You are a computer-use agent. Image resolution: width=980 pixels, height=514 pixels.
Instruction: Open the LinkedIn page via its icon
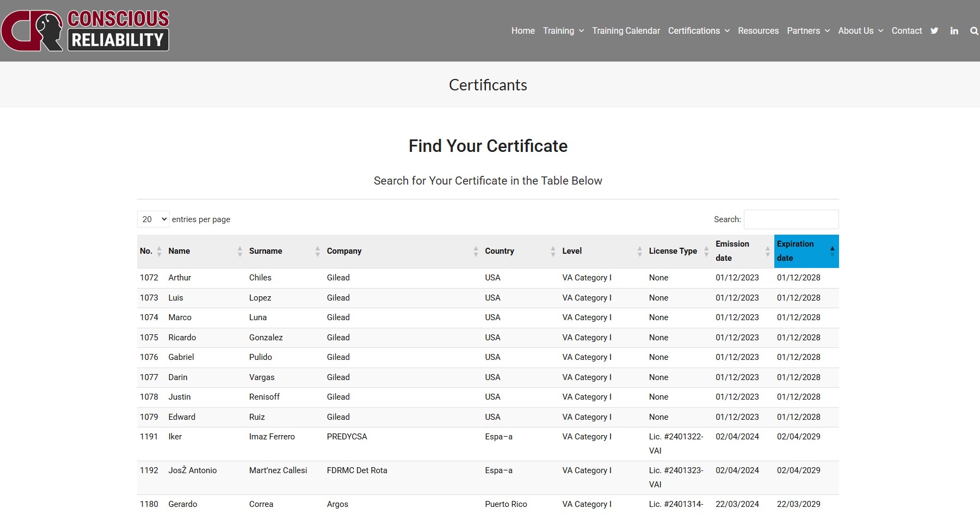pyautogui.click(x=954, y=31)
